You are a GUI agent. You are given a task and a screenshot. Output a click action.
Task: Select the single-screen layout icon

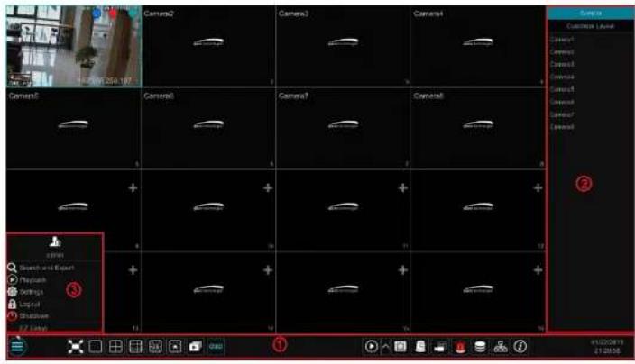(x=96, y=347)
